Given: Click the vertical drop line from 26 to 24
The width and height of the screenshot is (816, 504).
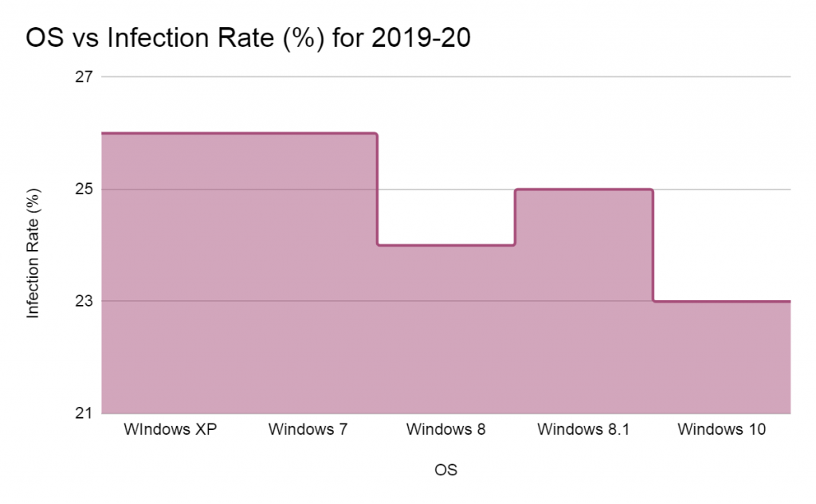Looking at the screenshot, I should (377, 189).
